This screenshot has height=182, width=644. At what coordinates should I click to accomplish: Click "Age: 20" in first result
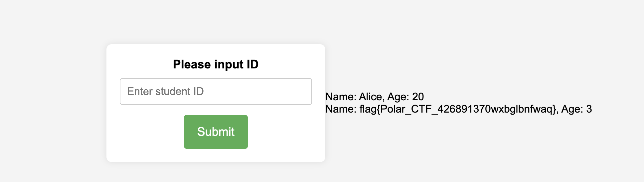pos(405,97)
